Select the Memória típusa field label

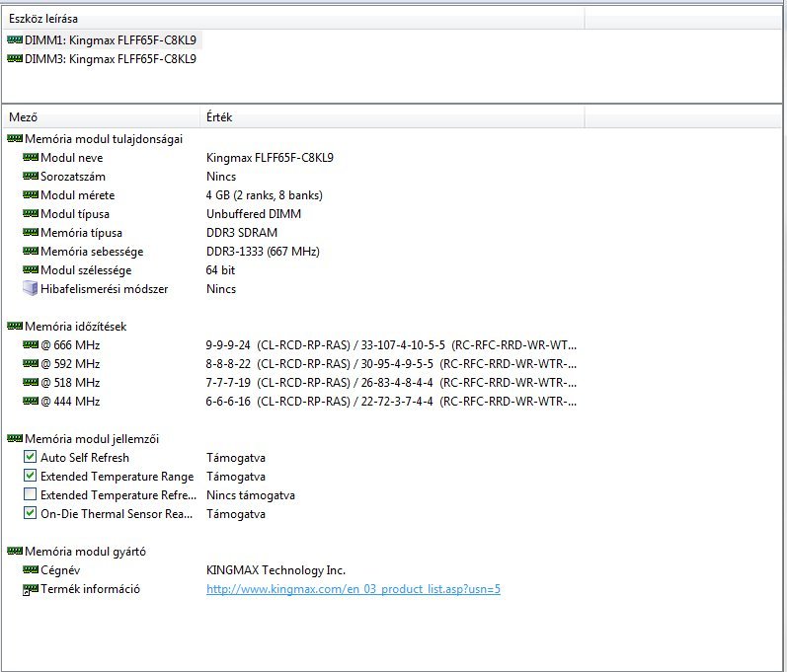click(x=81, y=233)
